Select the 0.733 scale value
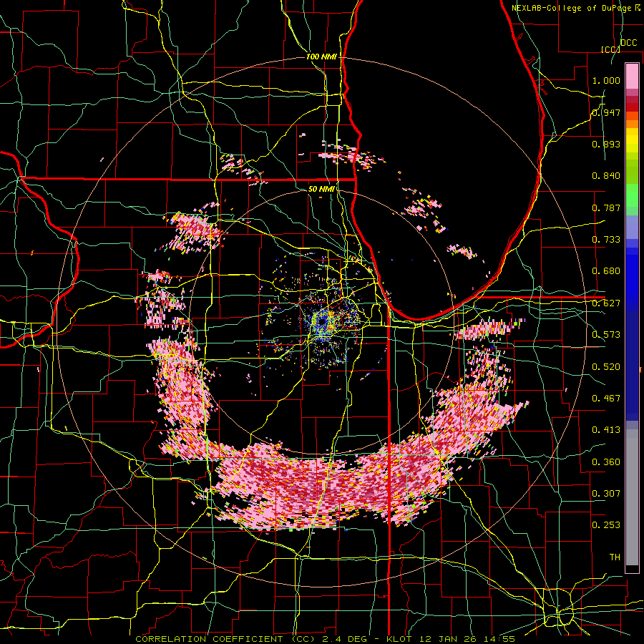This screenshot has height=644, width=644. (x=606, y=240)
